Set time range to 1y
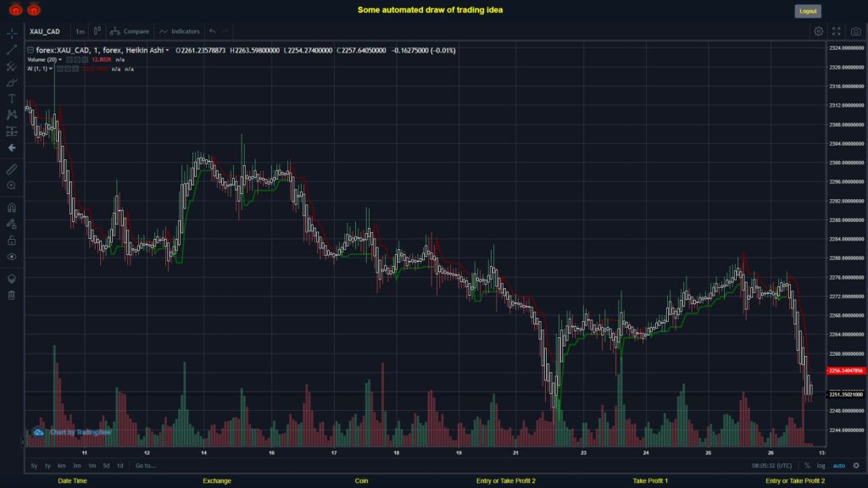868x488 pixels. pos(47,466)
